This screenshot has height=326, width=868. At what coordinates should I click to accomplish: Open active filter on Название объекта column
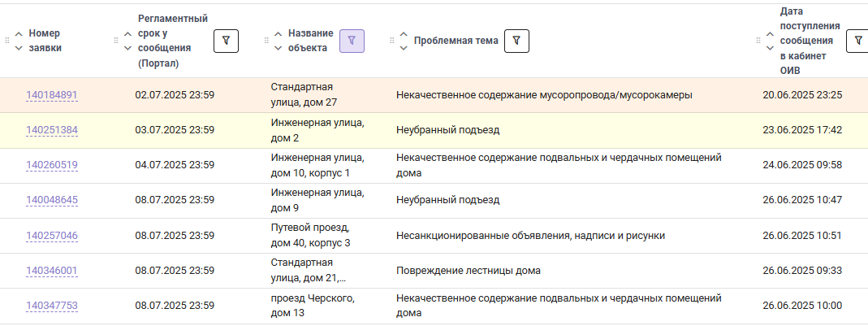pos(352,41)
